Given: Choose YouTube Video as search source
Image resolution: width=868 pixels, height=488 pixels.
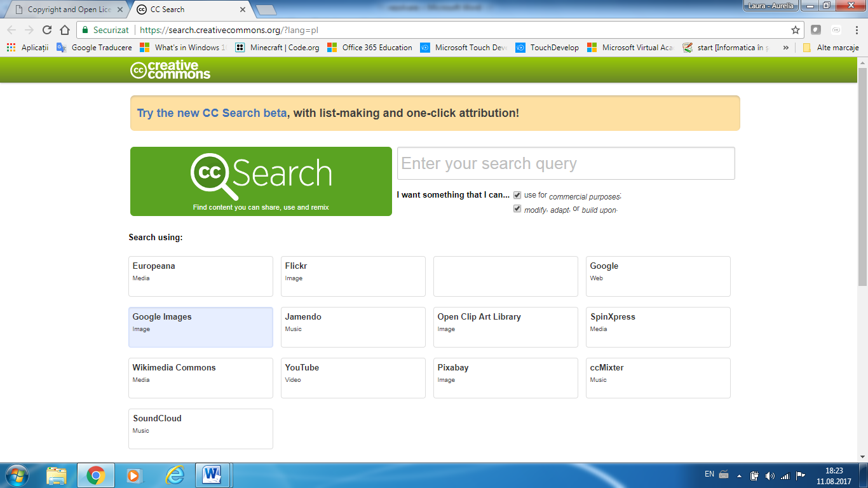Looking at the screenshot, I should [x=353, y=378].
